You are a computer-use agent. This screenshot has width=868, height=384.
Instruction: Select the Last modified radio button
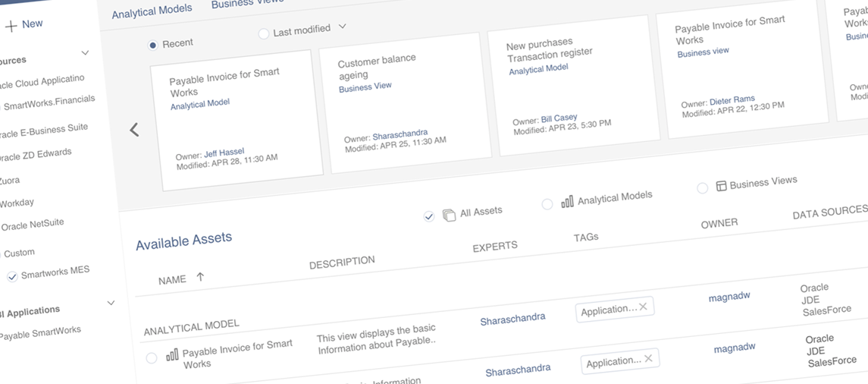[264, 34]
